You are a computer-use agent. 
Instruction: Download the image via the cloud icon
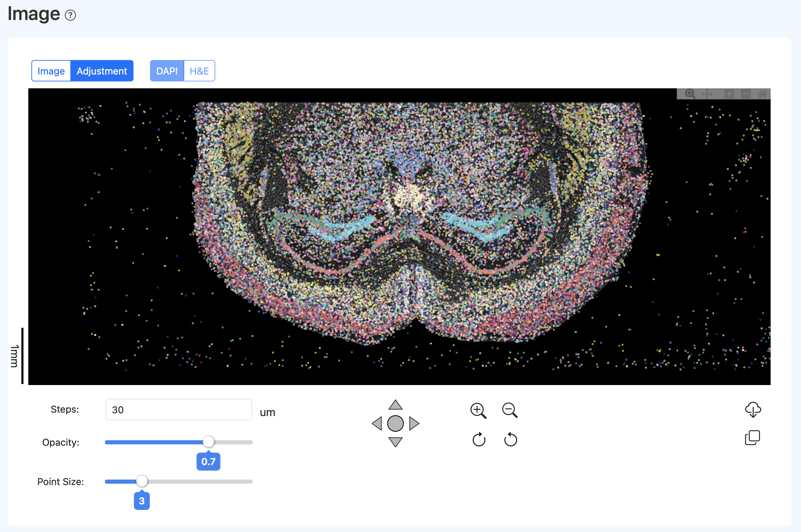[752, 410]
